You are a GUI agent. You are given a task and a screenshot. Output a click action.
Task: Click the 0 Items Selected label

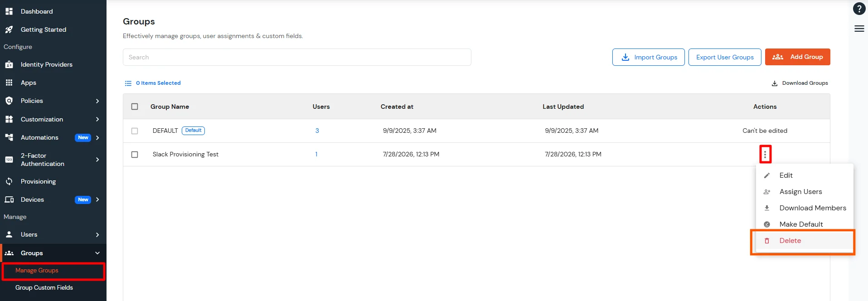(x=158, y=83)
